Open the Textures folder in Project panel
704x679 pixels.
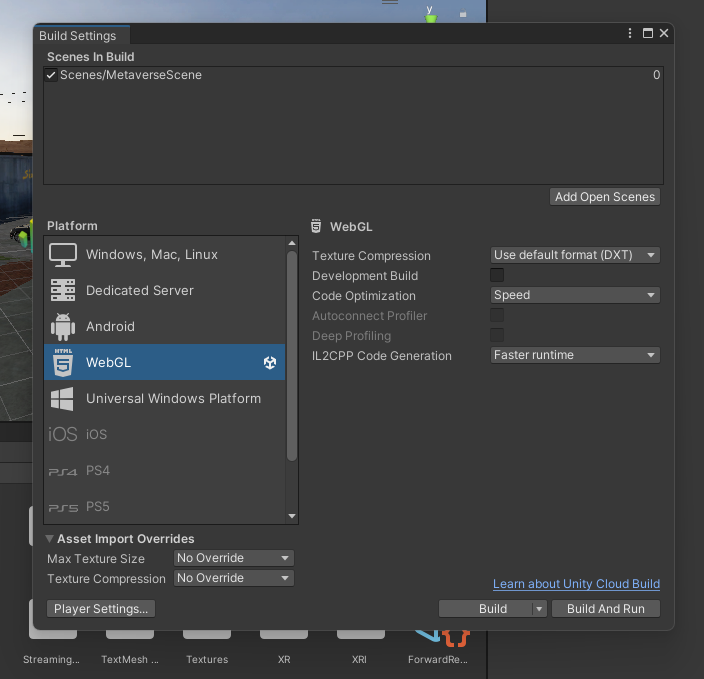coord(207,659)
